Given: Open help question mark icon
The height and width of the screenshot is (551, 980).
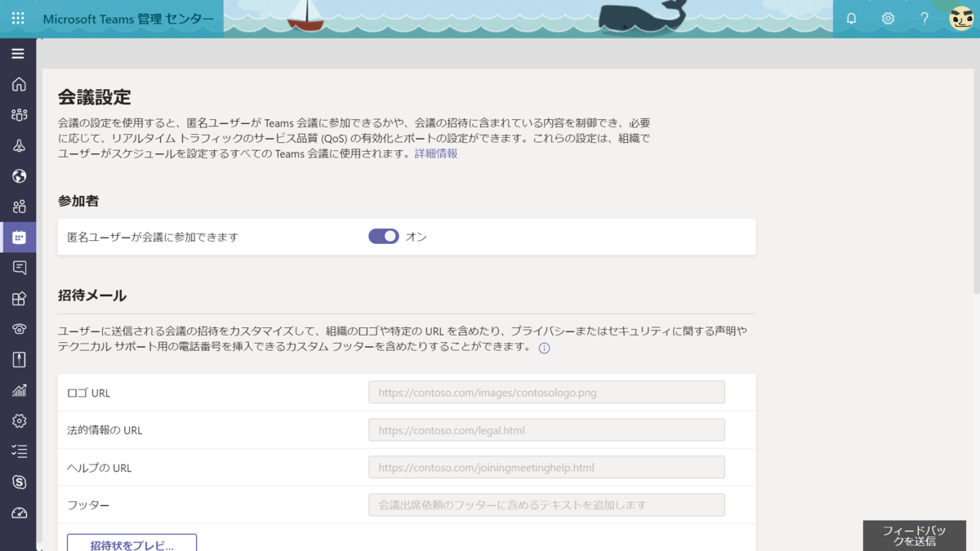Looking at the screenshot, I should (924, 18).
